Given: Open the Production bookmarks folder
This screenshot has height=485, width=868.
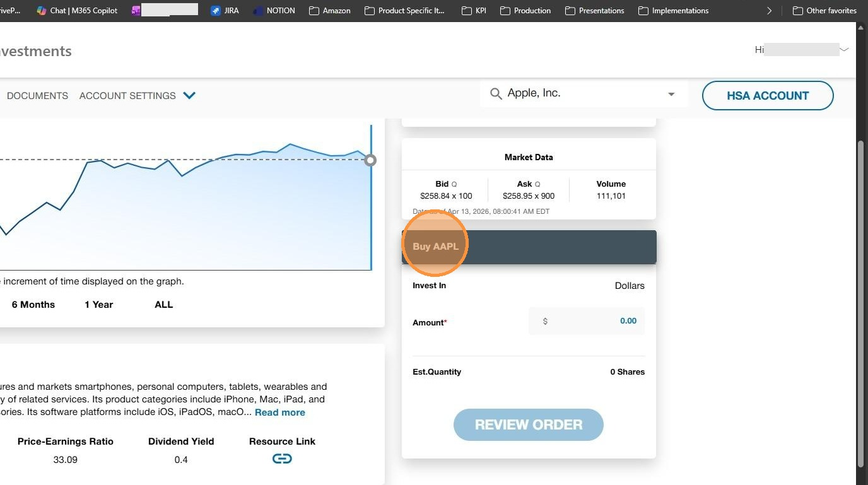Looking at the screenshot, I should tap(525, 10).
